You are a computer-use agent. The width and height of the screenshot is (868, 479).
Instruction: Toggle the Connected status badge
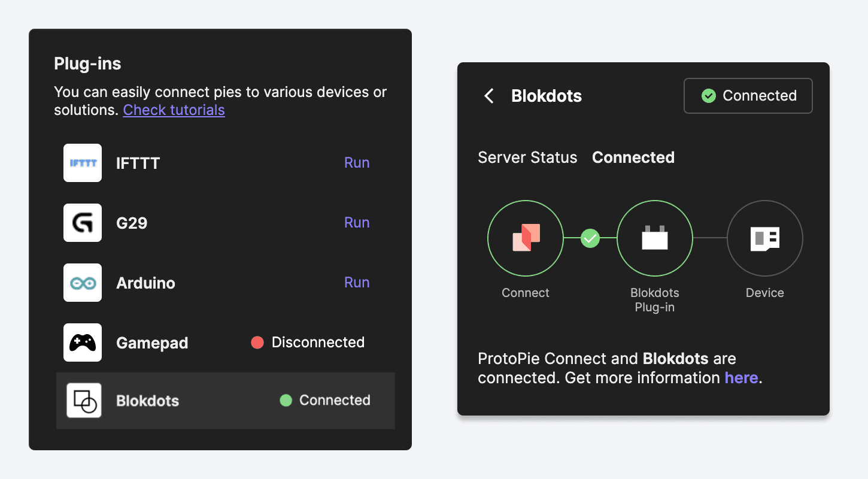748,95
